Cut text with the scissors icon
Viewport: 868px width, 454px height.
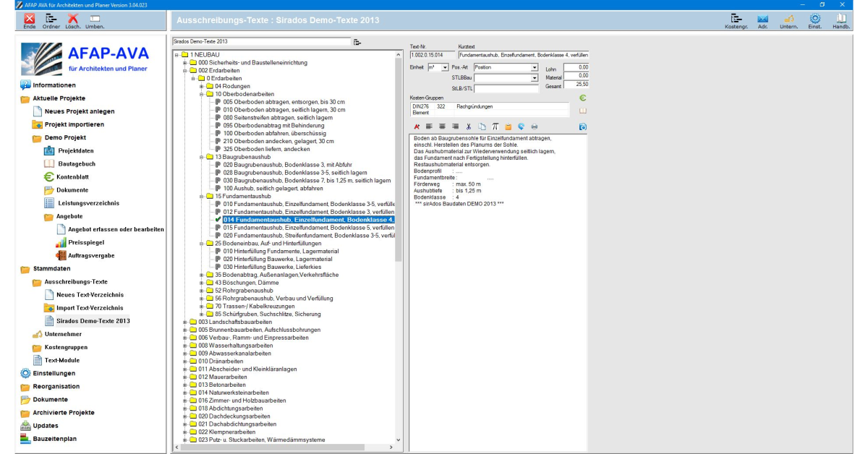coord(469,127)
